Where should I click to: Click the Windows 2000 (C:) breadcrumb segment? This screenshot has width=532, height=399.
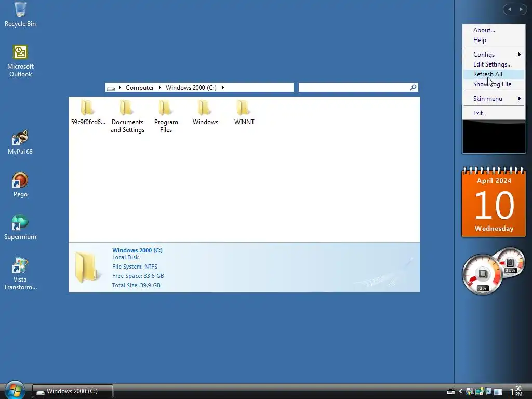pyautogui.click(x=191, y=87)
